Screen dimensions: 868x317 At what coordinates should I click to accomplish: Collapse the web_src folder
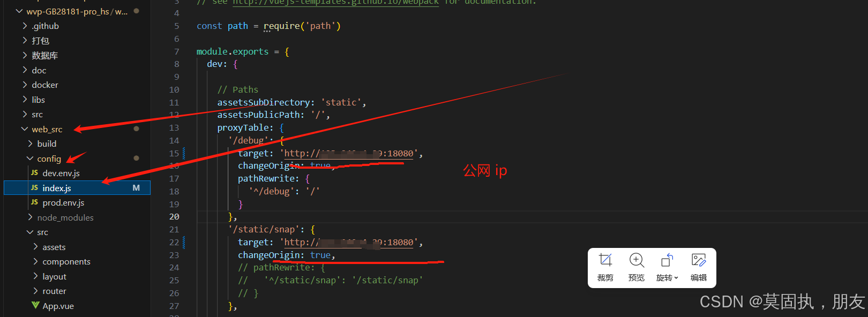click(x=25, y=129)
